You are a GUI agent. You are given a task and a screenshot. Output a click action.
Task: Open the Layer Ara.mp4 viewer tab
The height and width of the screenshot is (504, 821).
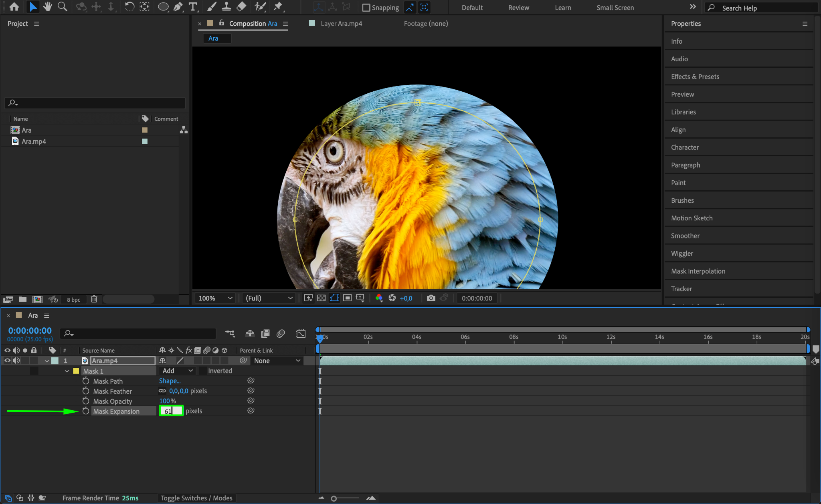click(341, 24)
